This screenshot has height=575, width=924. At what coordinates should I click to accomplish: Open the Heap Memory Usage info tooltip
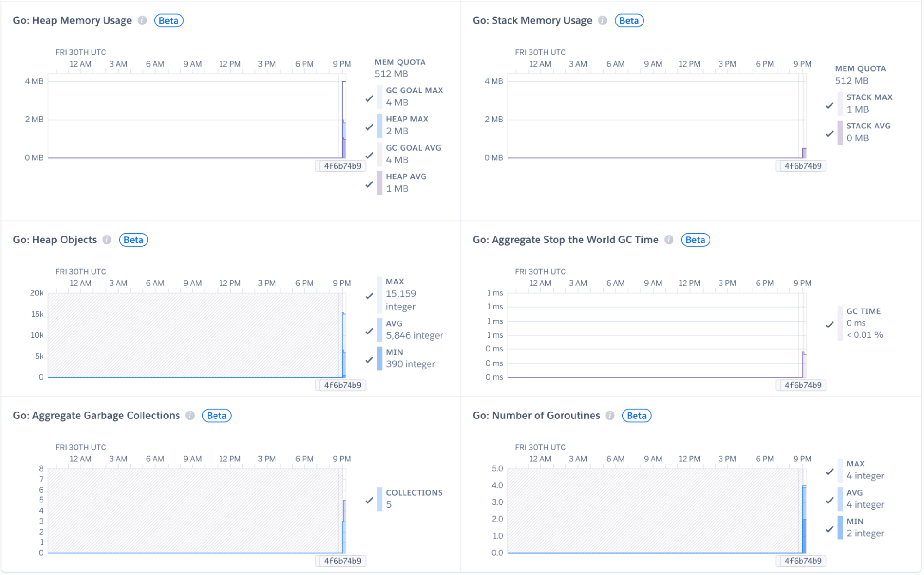142,20
